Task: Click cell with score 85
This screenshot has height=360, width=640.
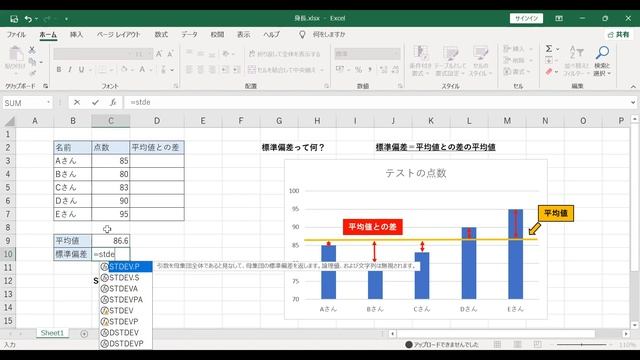Action: click(x=111, y=161)
